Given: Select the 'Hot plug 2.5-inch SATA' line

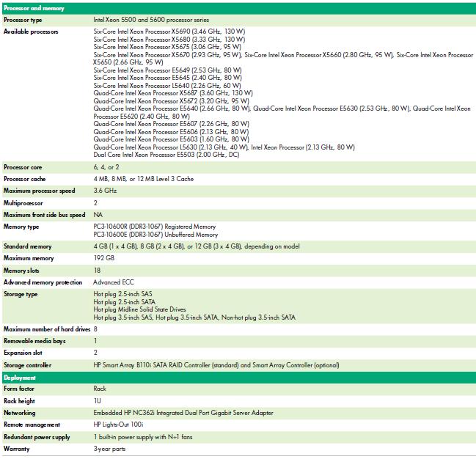Looking at the screenshot, I should (125, 302).
